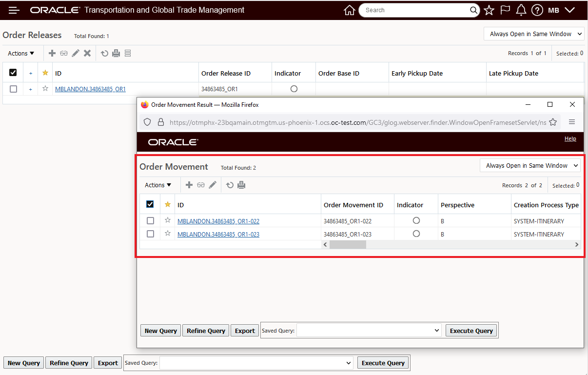Click the X Delete icon in Order Releases toolbar
This screenshot has width=588, height=375.
87,53
